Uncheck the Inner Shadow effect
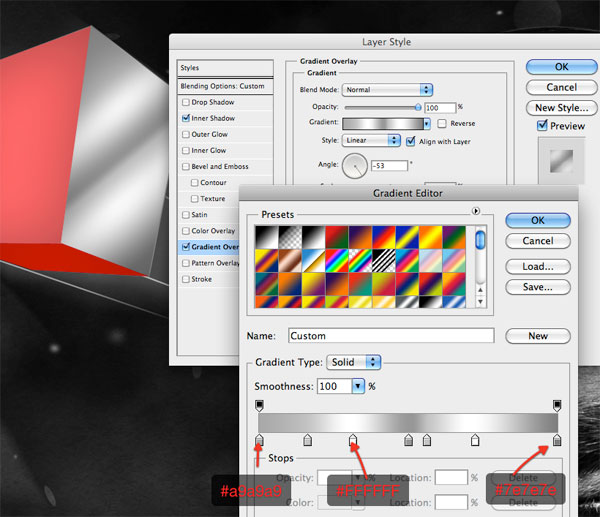This screenshot has width=600, height=517. [x=186, y=118]
